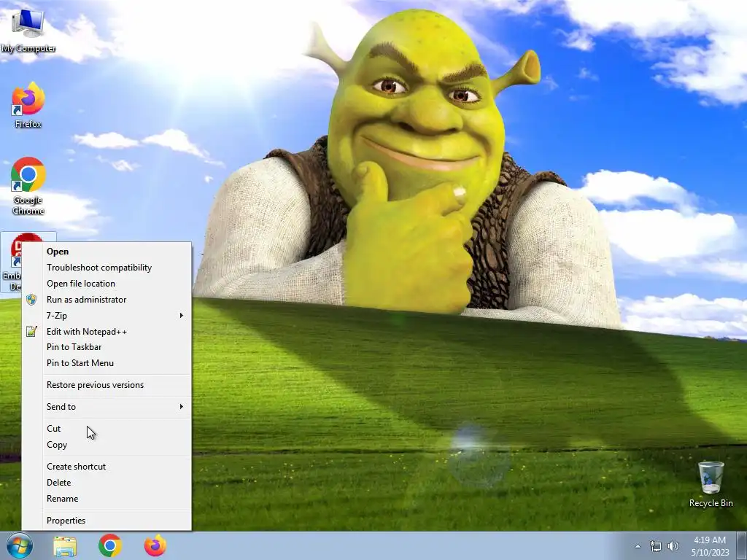Select Pin to Taskbar

[x=107, y=347]
